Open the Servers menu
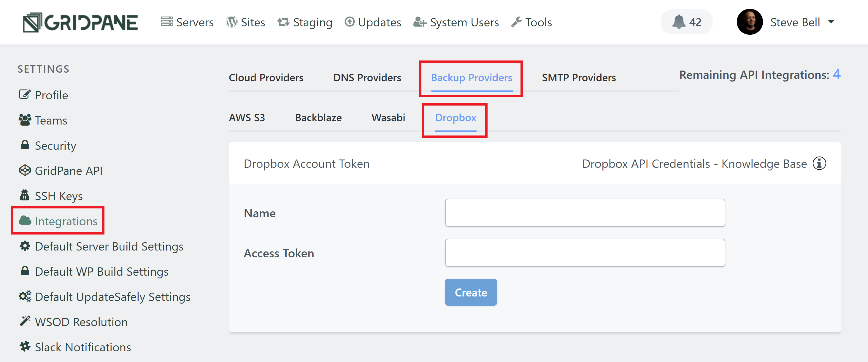Image resolution: width=868 pixels, height=362 pixels. tap(187, 22)
